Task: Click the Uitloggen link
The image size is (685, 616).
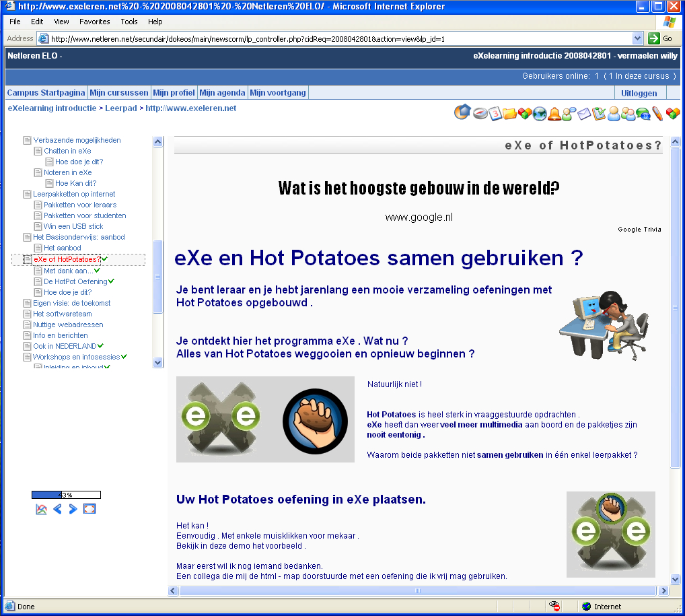Action: pyautogui.click(x=639, y=93)
